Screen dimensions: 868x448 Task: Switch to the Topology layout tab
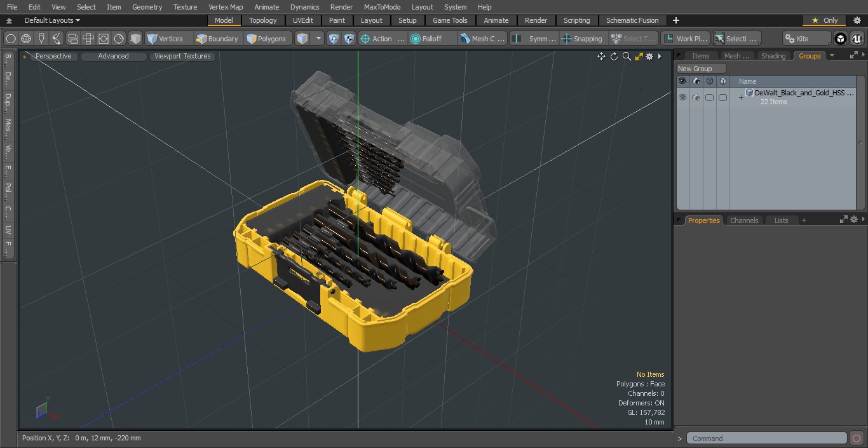point(263,20)
